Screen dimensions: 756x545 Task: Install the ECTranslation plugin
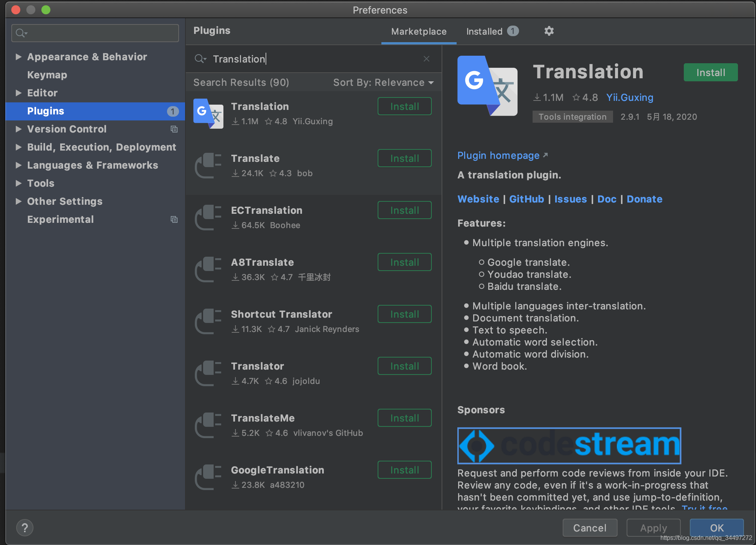[404, 210]
